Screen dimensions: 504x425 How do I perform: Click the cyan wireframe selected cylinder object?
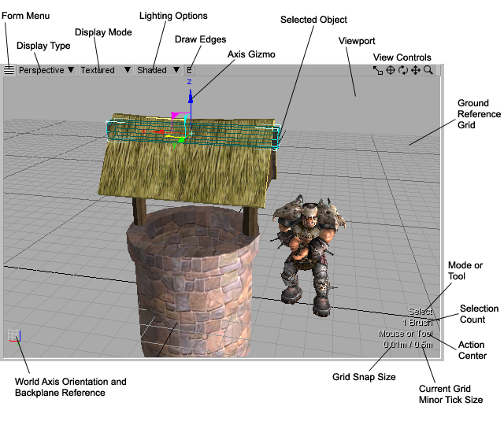193,135
